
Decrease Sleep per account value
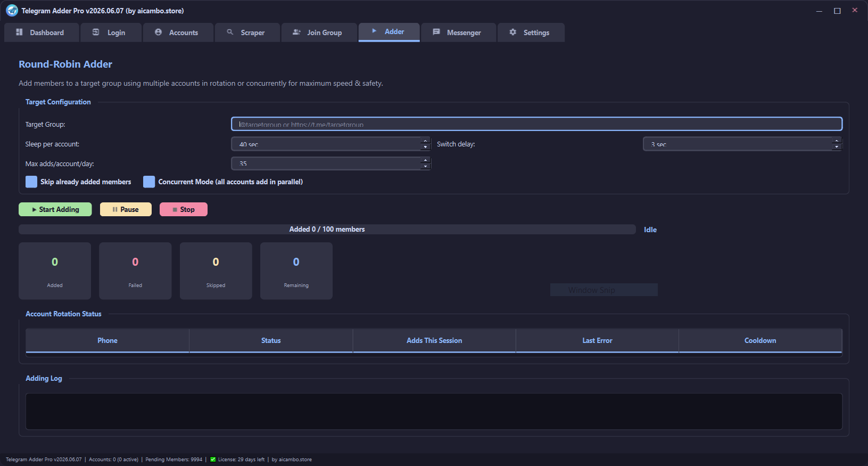(x=425, y=147)
